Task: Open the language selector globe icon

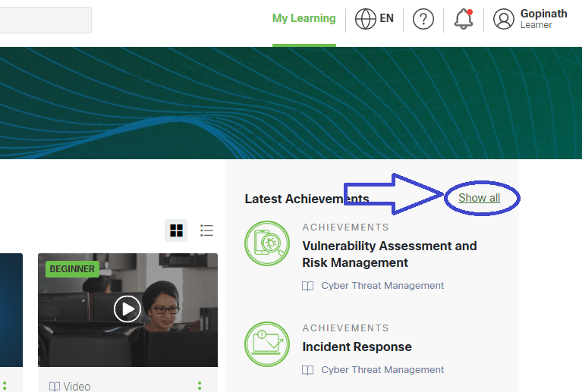Action: point(365,19)
